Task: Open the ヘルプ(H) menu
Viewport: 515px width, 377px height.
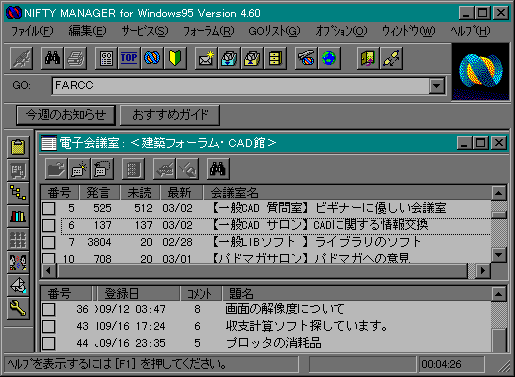Action: pyautogui.click(x=470, y=31)
